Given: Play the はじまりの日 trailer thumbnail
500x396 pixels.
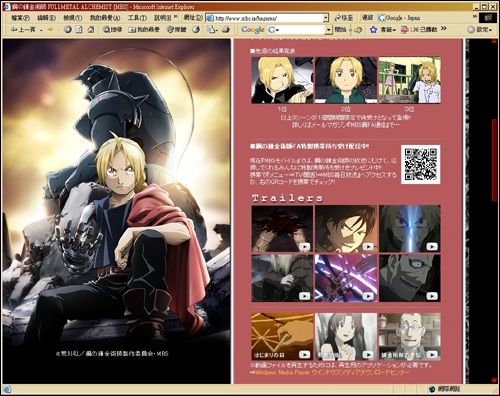Looking at the screenshot, I should tap(282, 336).
